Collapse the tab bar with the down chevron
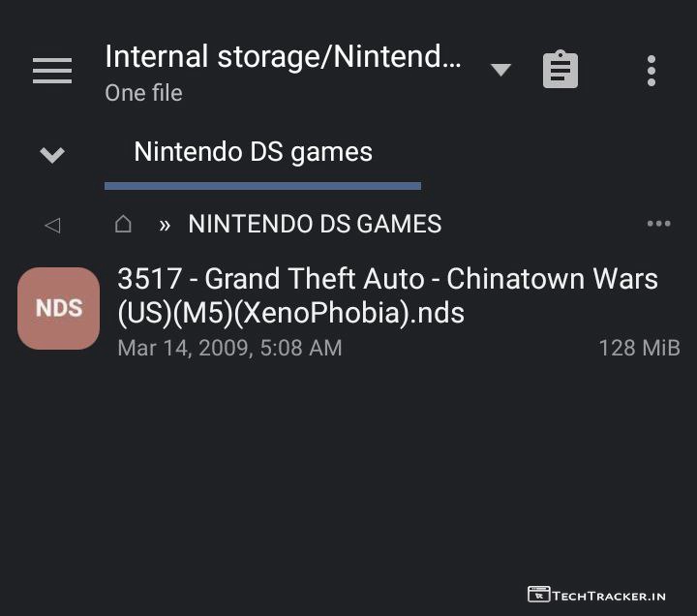The height and width of the screenshot is (616, 697). click(52, 154)
